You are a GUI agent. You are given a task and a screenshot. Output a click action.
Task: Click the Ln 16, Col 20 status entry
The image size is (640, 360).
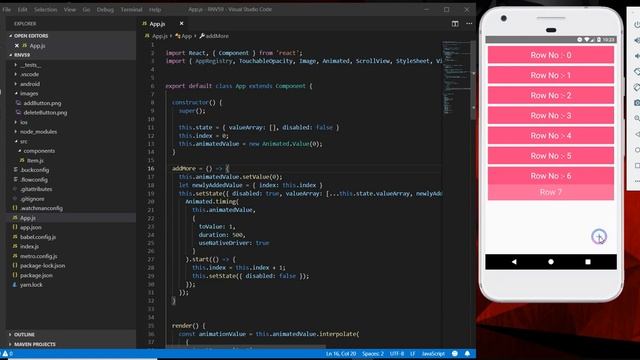click(341, 353)
